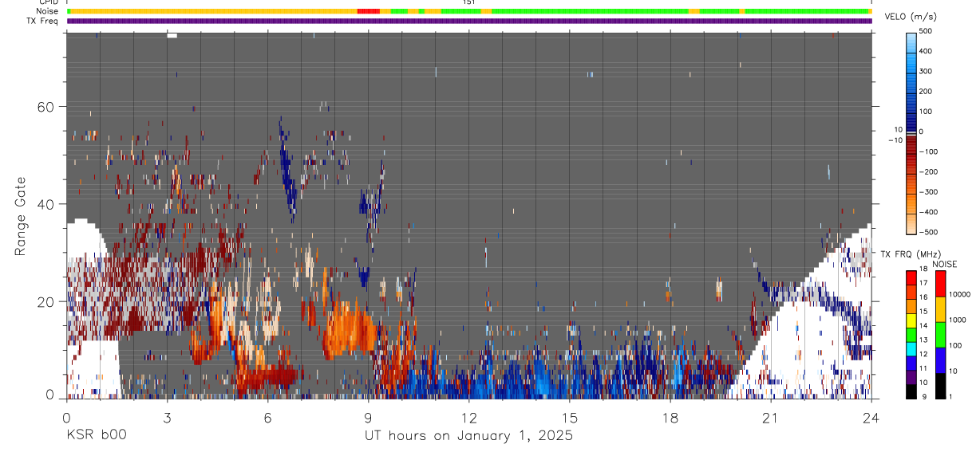
Task: Click the NOISE color scale bar
Action: click(x=940, y=334)
